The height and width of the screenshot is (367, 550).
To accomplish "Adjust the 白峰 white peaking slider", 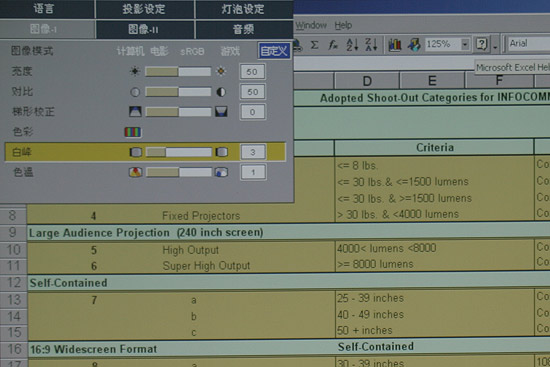I will (x=179, y=152).
